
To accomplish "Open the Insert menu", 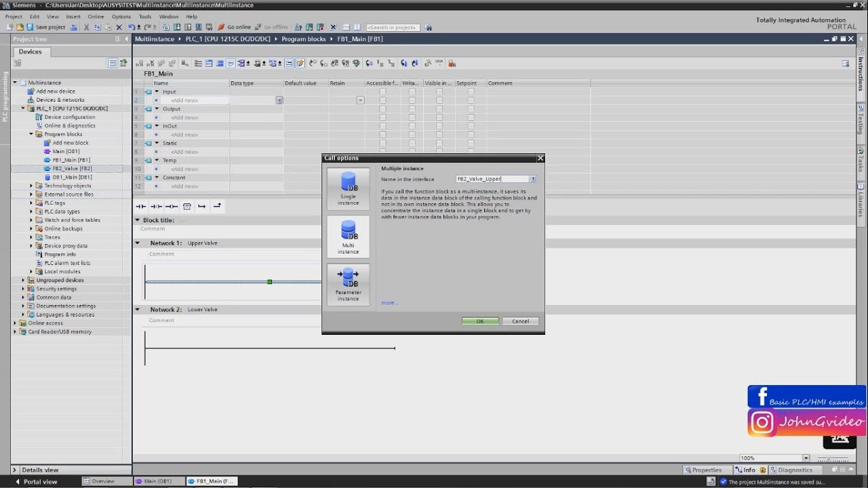I will pos(73,16).
